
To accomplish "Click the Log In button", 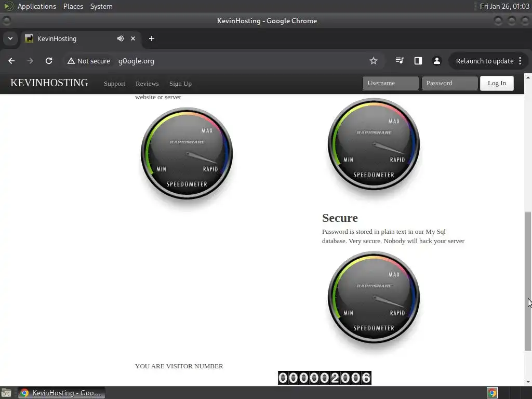I will (x=497, y=83).
